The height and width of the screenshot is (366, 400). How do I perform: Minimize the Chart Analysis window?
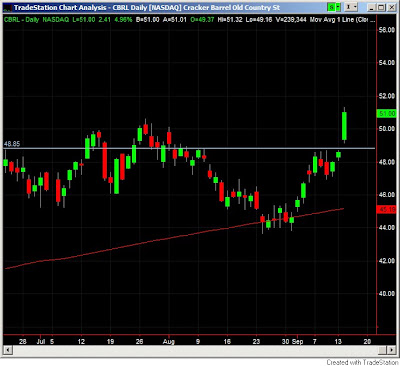[x=373, y=7]
